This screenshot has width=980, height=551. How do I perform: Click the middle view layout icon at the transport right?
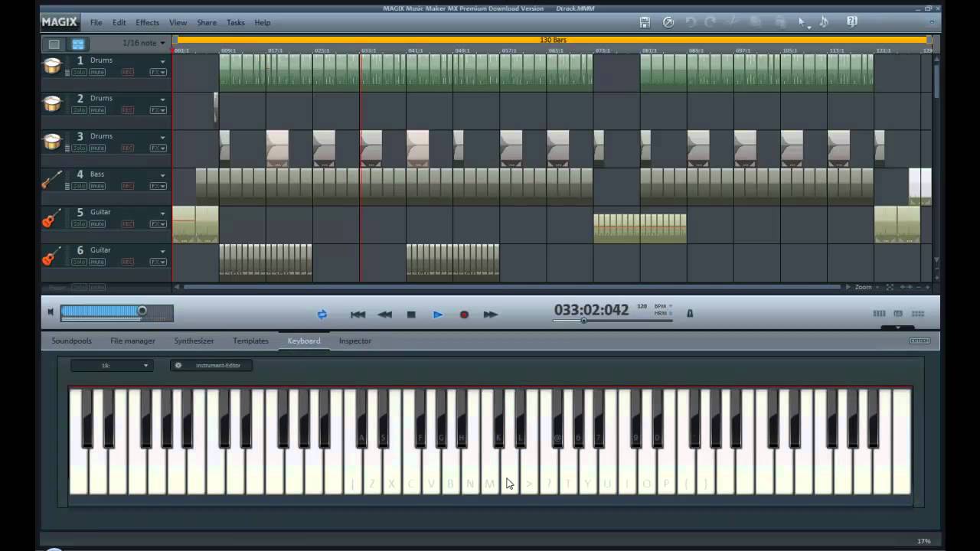pyautogui.click(x=898, y=314)
